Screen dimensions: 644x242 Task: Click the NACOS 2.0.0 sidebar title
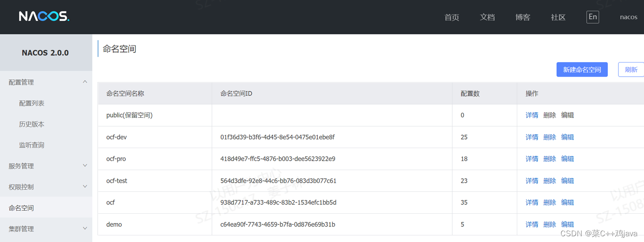pyautogui.click(x=45, y=53)
